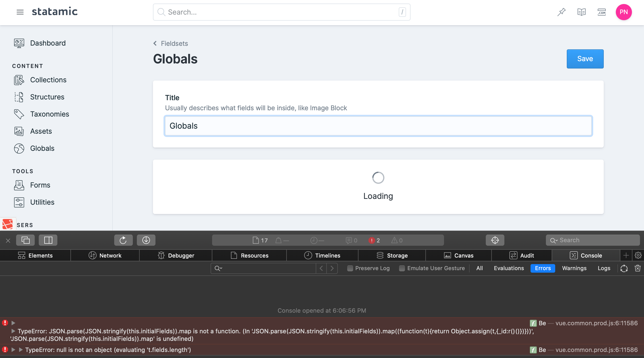Focus the top Search... field
Viewport: 644px width, 358px height.
(281, 12)
